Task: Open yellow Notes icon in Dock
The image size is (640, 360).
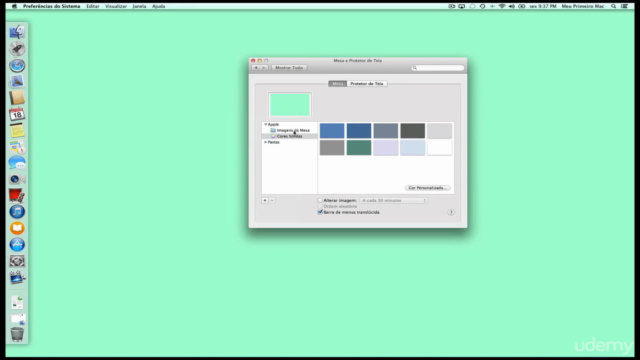Action: pyautogui.click(x=17, y=131)
